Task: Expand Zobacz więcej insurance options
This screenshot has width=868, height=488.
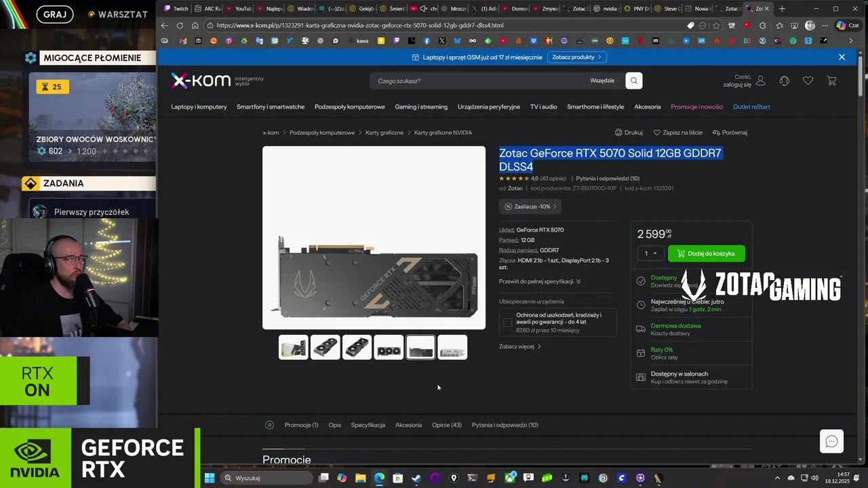Action: point(520,346)
